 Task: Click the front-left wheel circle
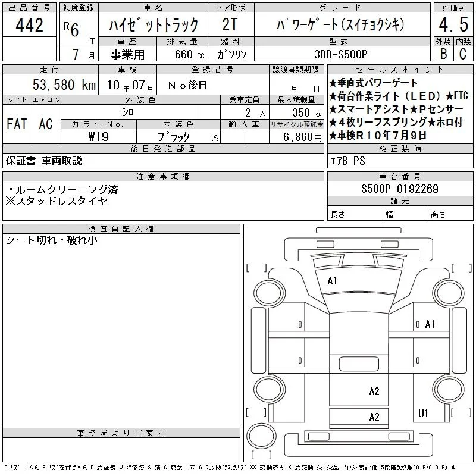point(269,293)
